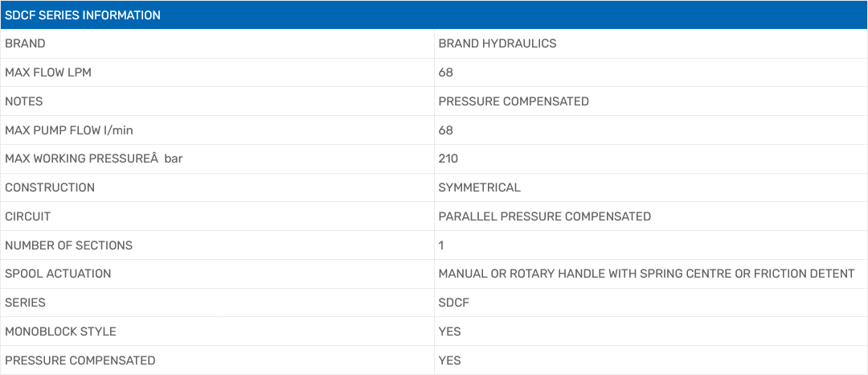Select the 210 working pressure value
The image size is (868, 375).
click(448, 159)
